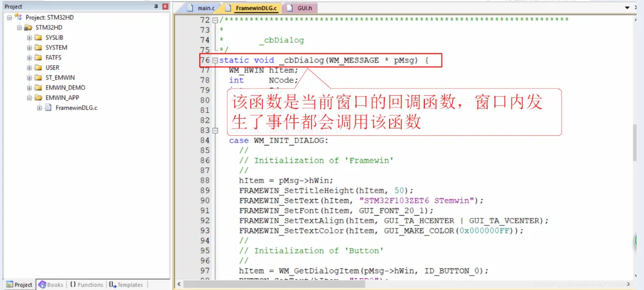Expand the FATFS group

click(x=29, y=57)
